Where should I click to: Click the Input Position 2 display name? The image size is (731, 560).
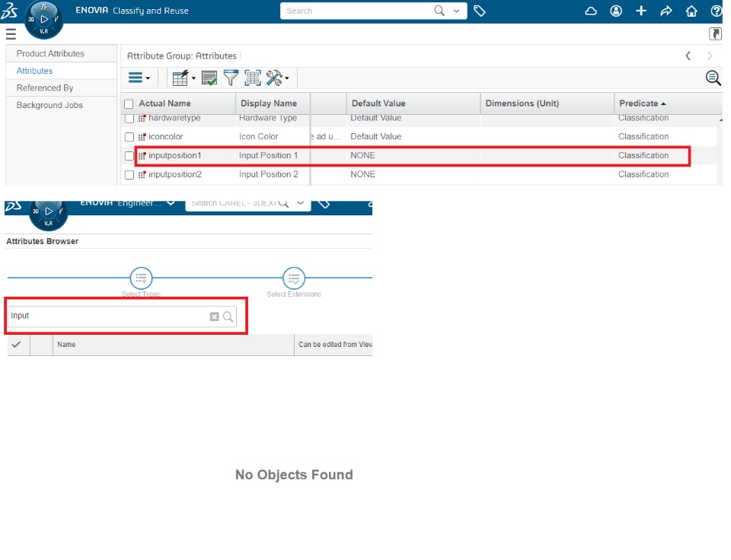pyautogui.click(x=269, y=174)
